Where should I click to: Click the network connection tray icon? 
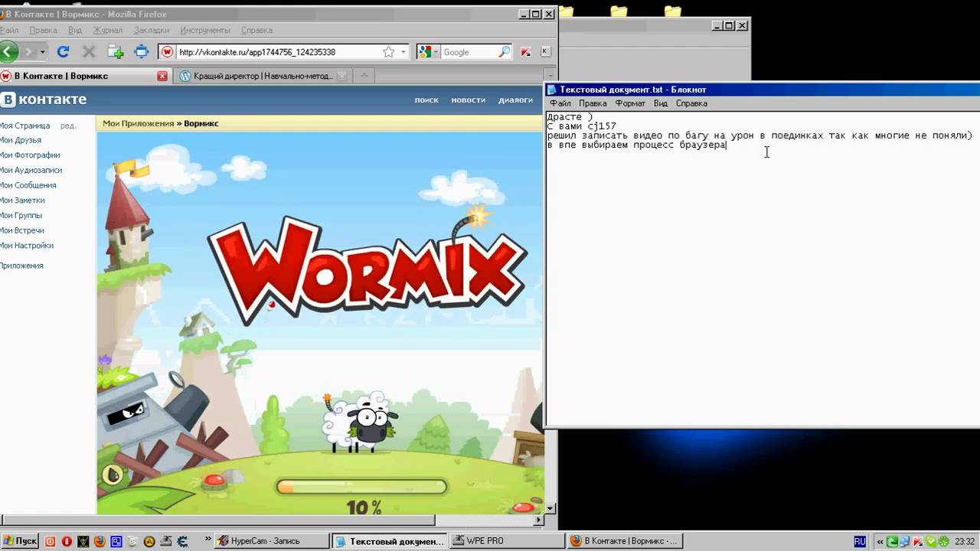(906, 541)
